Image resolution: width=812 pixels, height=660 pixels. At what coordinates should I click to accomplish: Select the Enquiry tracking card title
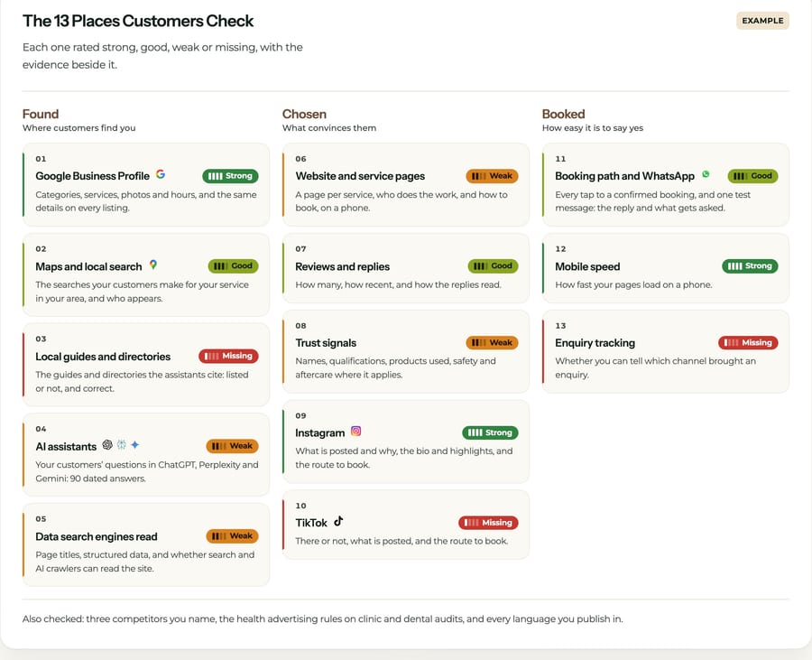[595, 343]
